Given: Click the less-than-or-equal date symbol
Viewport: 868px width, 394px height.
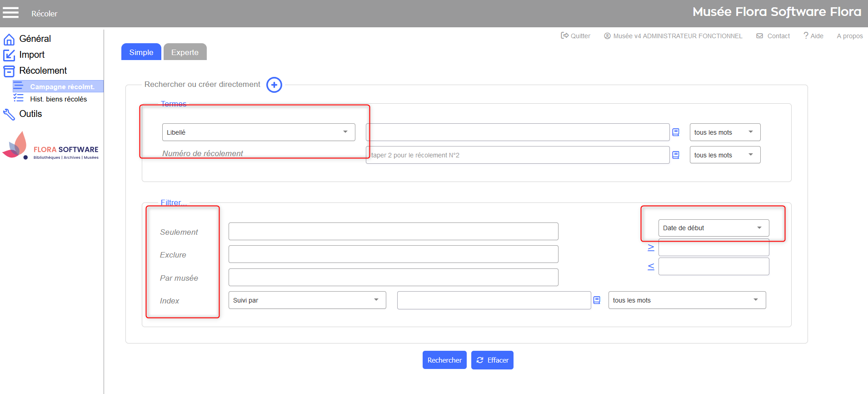Looking at the screenshot, I should pos(651,267).
